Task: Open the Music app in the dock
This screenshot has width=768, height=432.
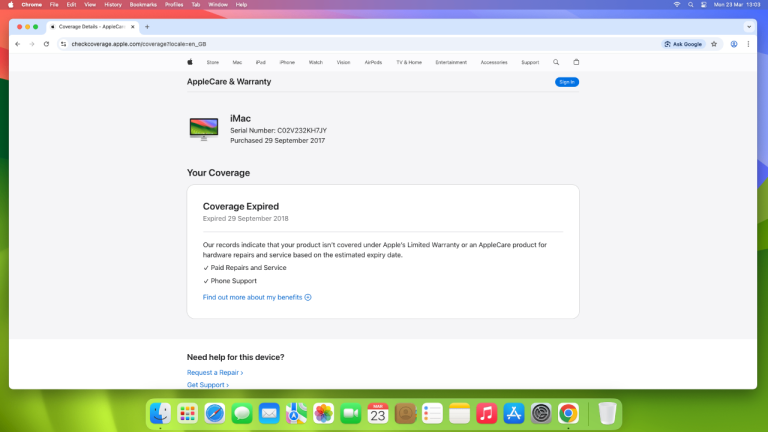Action: 486,413
